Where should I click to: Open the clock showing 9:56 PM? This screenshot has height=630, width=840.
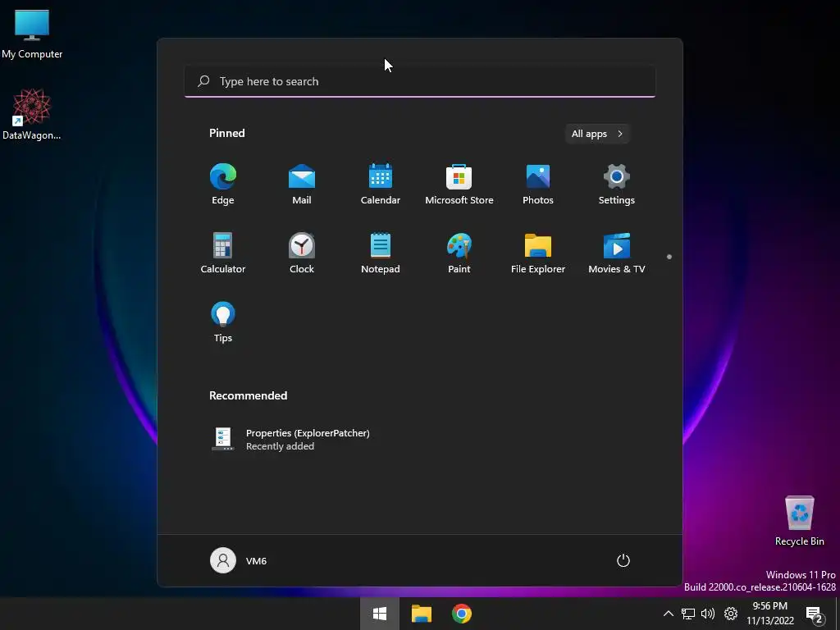[x=769, y=614]
